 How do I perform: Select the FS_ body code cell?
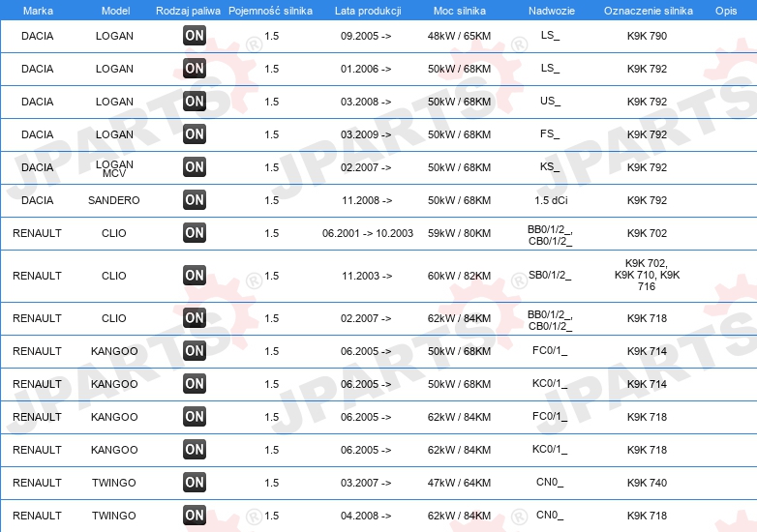tap(550, 134)
